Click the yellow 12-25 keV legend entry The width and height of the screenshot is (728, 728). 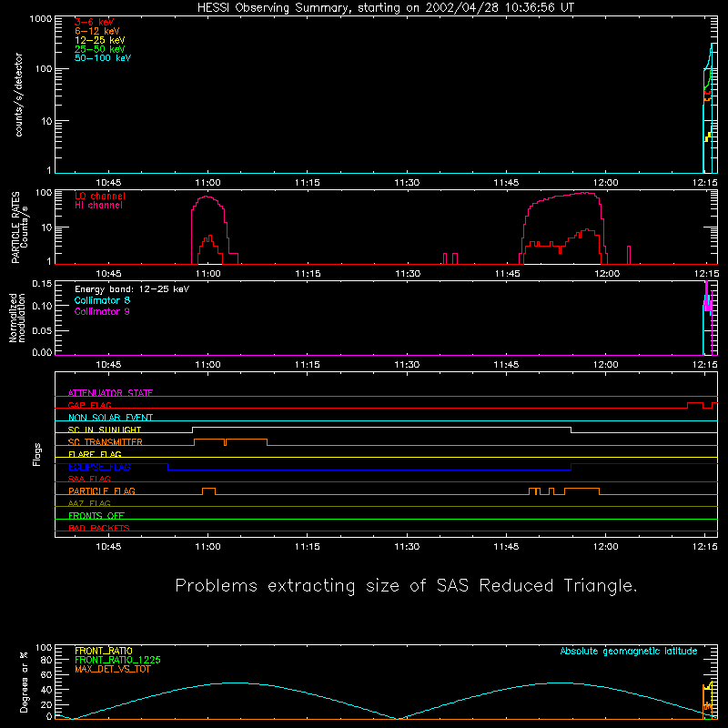click(100, 40)
